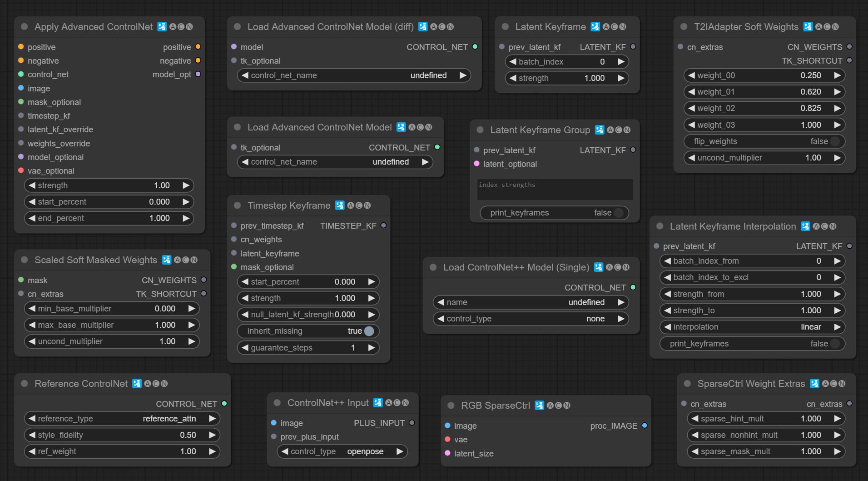Collapse the Load Advanced ControlNet Model (diff) node dot
This screenshot has height=481, width=868.
[x=237, y=27]
